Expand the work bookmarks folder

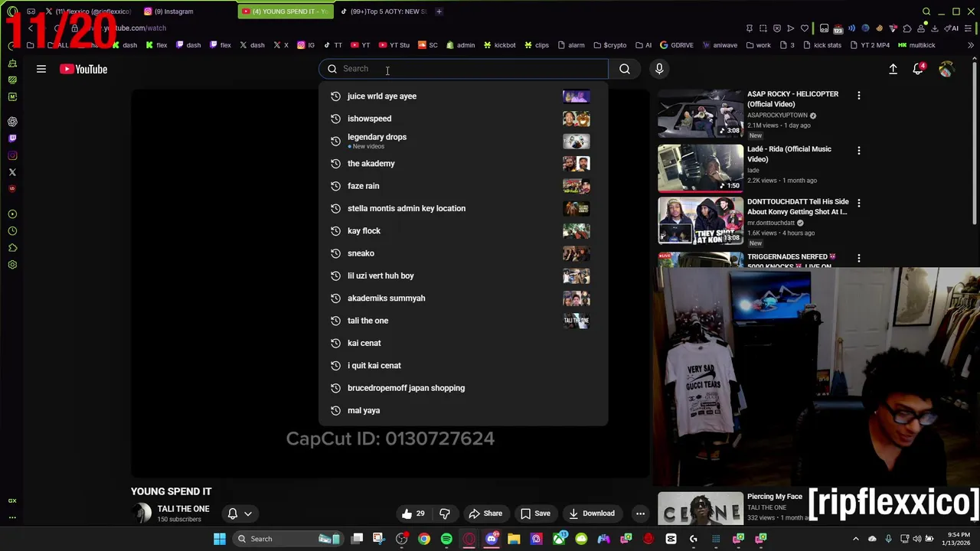click(x=758, y=45)
